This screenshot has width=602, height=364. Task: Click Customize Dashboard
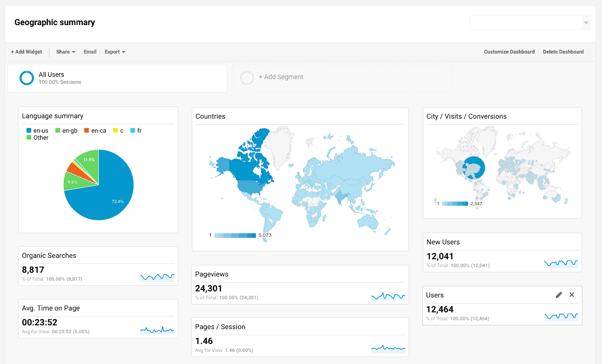(509, 52)
